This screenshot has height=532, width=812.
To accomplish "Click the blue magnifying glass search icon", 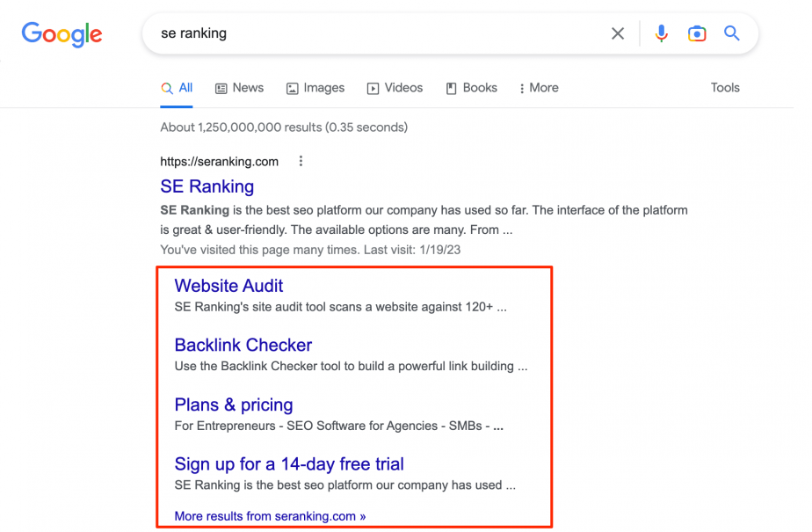I will coord(732,33).
